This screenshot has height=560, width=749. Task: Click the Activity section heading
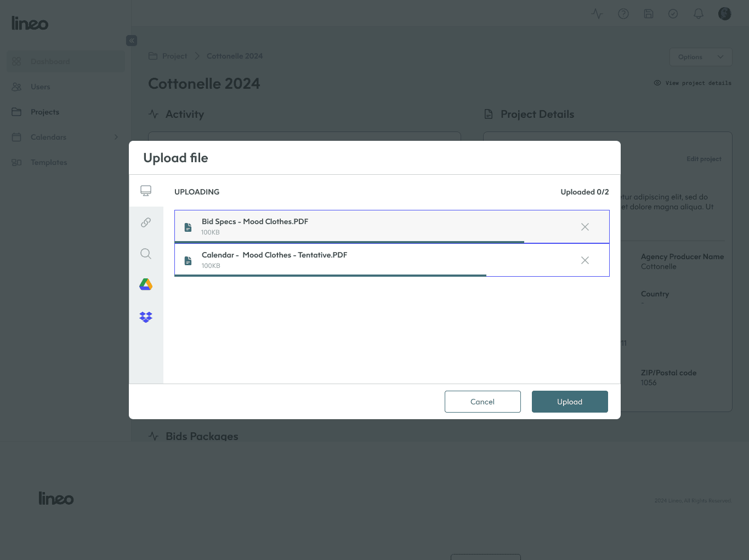click(x=185, y=114)
